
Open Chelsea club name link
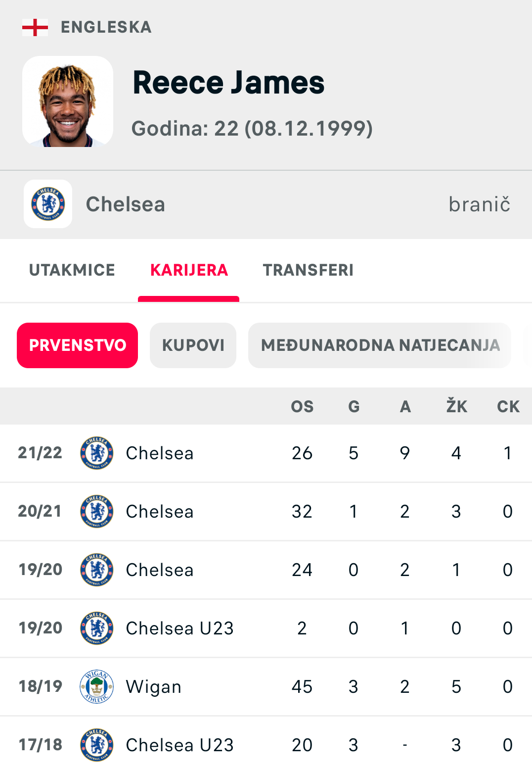tap(126, 204)
